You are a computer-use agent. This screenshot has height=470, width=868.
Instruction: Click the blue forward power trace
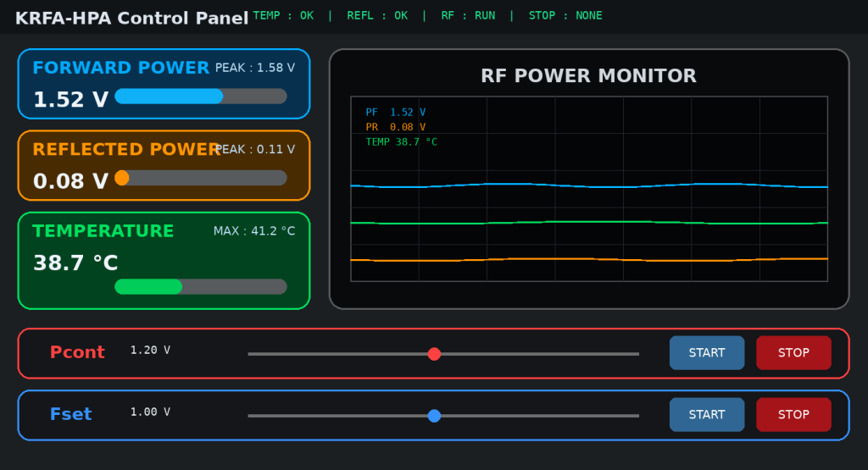point(589,185)
